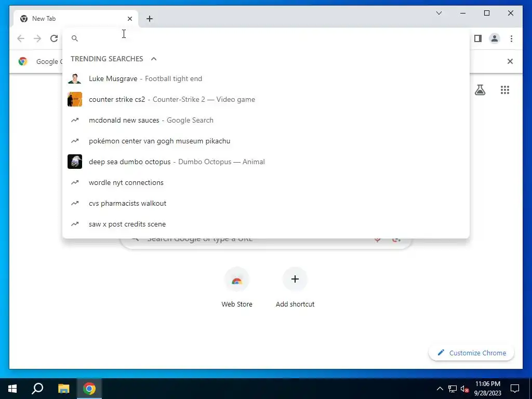The image size is (532, 399).
Task: Open the Windows Start menu
Action: pyautogui.click(x=12, y=389)
